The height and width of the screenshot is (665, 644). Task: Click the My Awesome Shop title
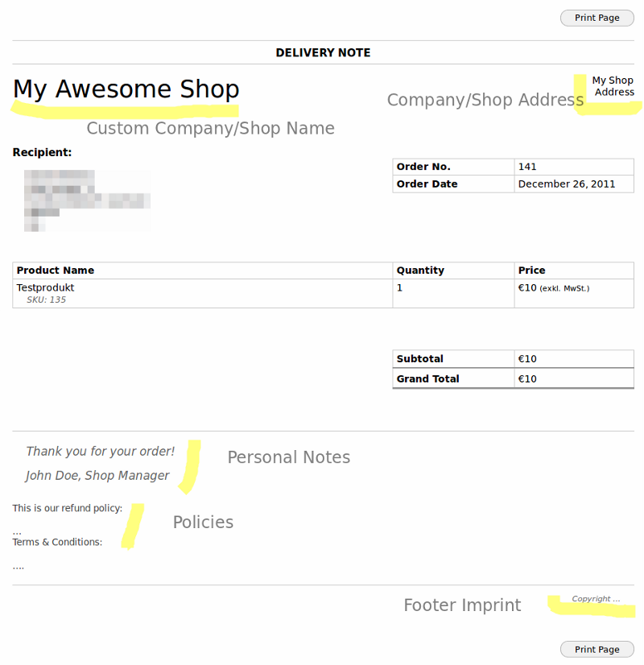pos(126,89)
